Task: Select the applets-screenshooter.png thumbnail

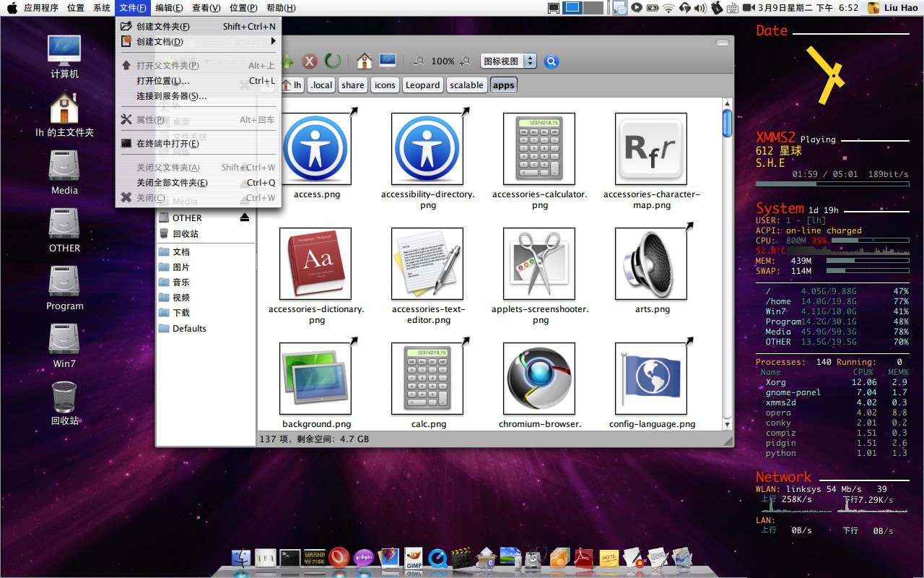Action: [539, 264]
